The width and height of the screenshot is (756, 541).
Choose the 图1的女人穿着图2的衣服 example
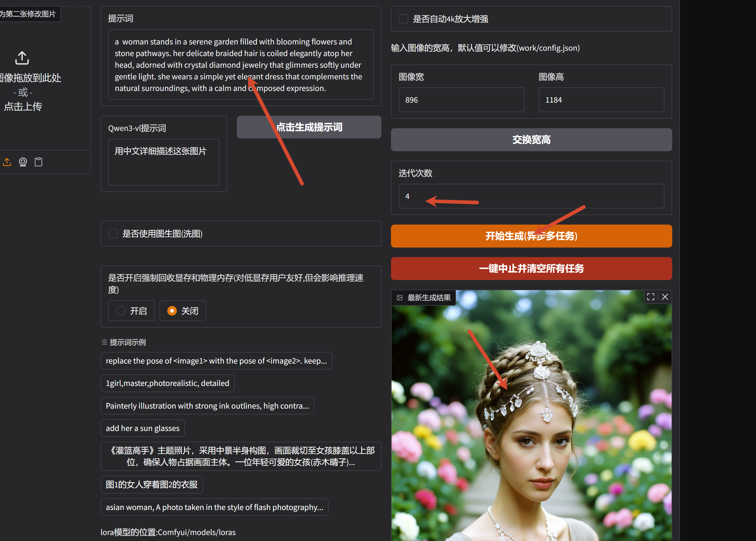151,484
